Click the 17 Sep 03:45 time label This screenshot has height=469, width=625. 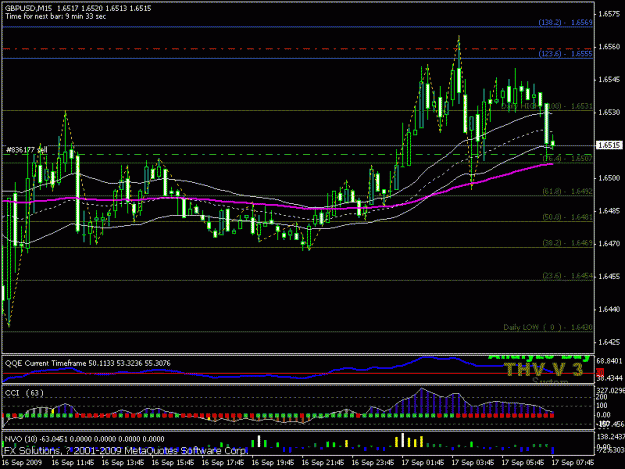coord(473,463)
